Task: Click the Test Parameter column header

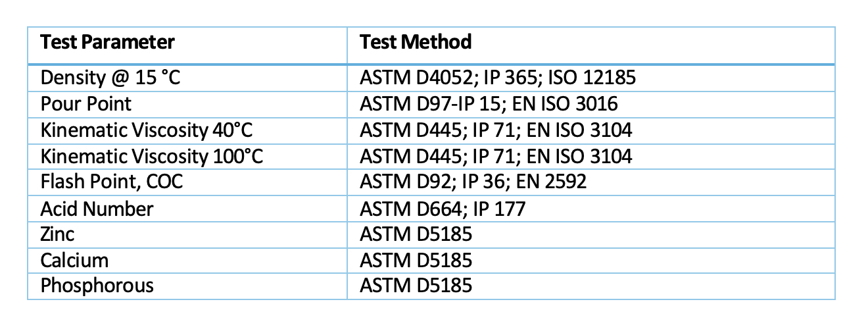Action: click(108, 43)
